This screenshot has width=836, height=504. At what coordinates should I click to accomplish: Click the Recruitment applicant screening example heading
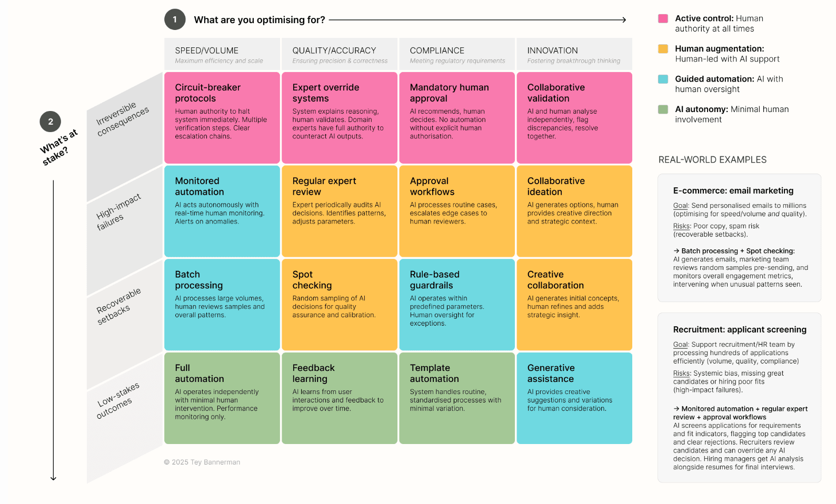point(739,329)
